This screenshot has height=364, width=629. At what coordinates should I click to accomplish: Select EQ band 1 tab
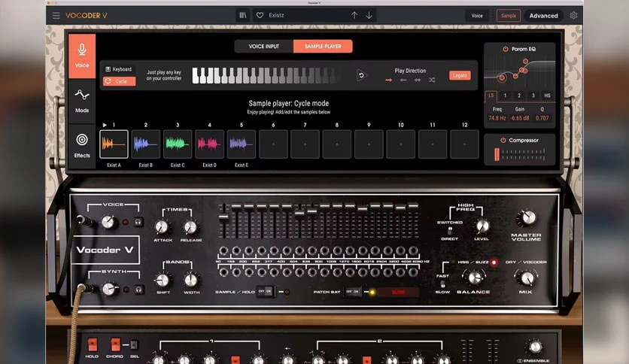point(505,96)
